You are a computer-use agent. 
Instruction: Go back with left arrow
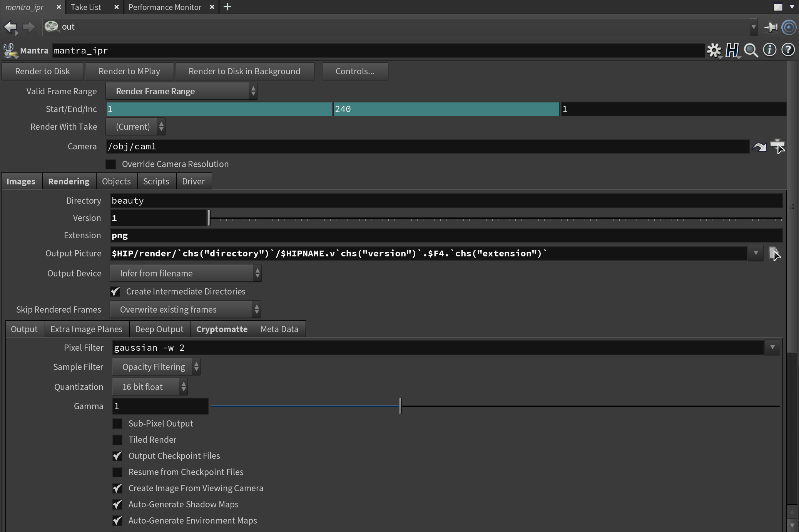tap(10, 27)
